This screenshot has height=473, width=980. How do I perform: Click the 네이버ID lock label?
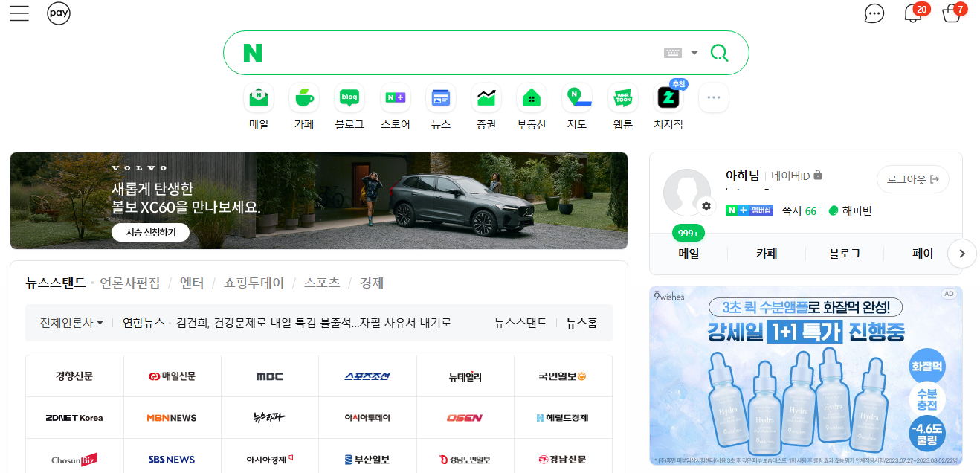click(796, 176)
